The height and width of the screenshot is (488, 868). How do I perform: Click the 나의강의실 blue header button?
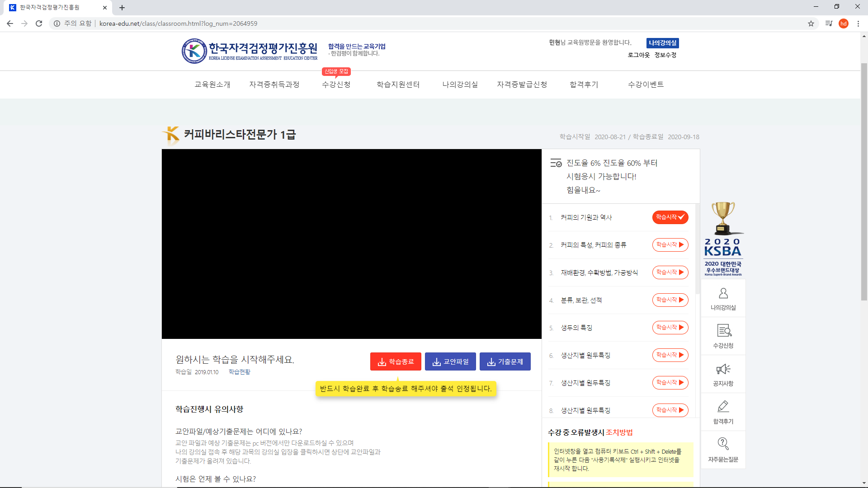click(x=662, y=43)
